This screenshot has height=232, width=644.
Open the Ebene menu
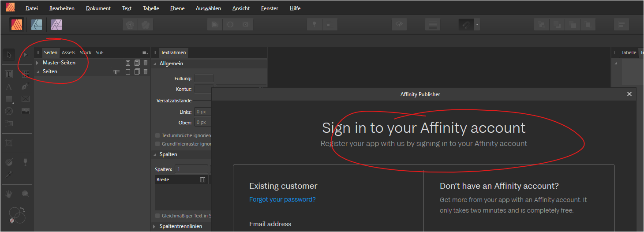tap(177, 8)
